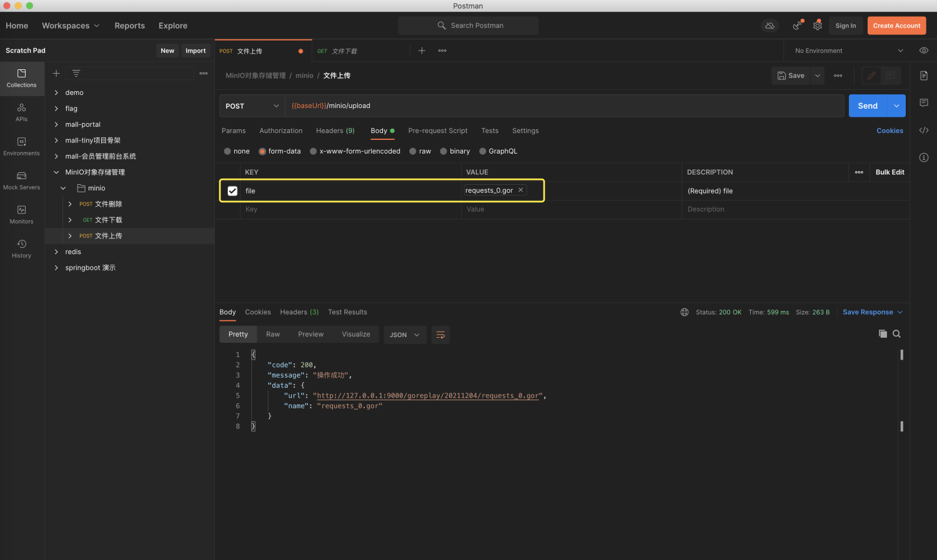937x560 pixels.
Task: Open the Mock Servers sidebar panel
Action: [x=22, y=180]
